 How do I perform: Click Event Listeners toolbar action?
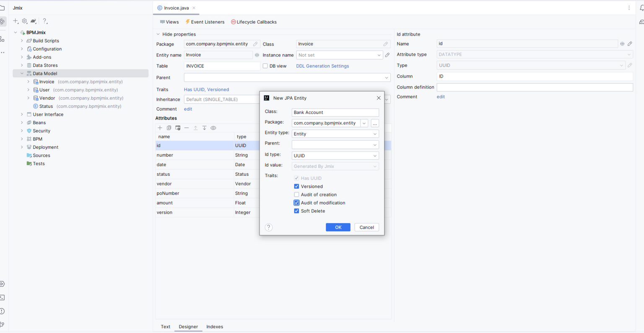205,22
